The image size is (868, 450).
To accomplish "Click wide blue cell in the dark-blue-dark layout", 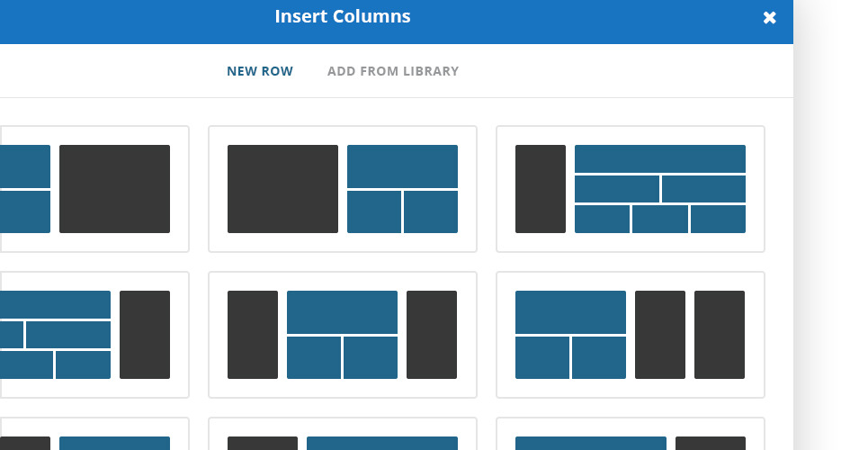I will pyautogui.click(x=342, y=312).
